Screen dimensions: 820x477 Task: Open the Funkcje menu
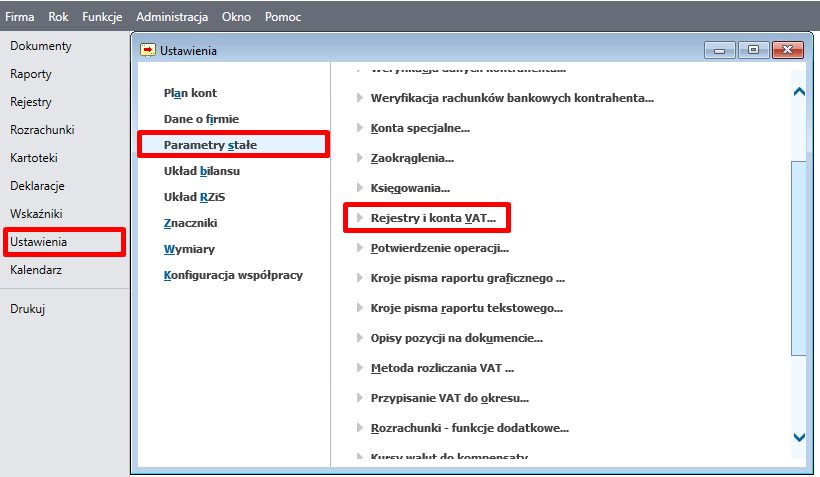(x=102, y=17)
